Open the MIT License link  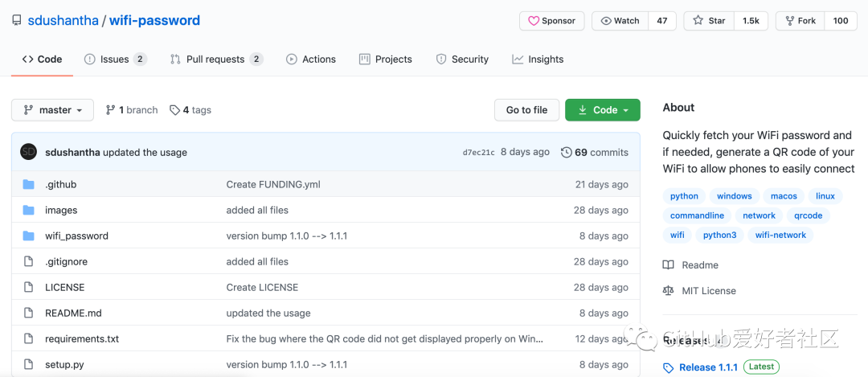click(x=700, y=291)
